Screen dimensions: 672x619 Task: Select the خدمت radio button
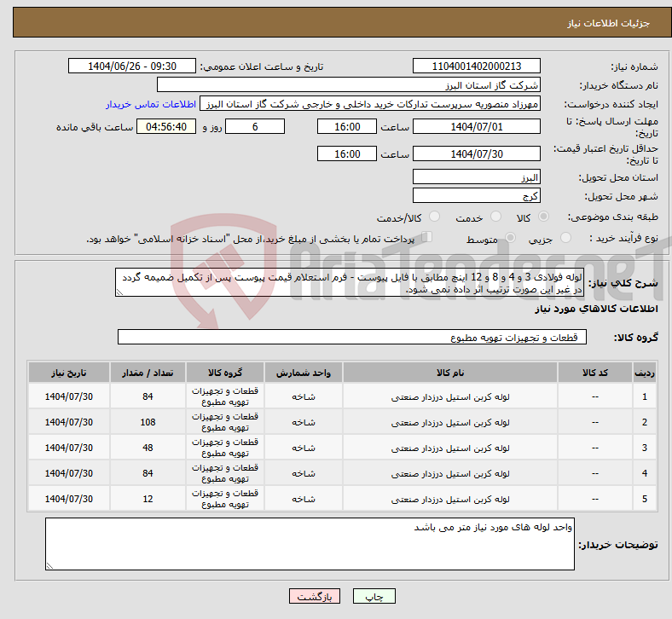495,217
